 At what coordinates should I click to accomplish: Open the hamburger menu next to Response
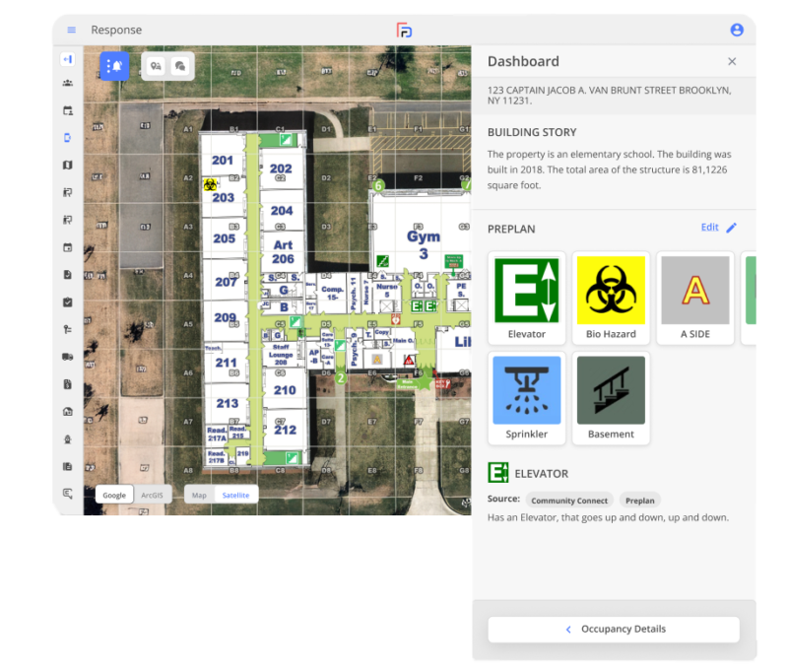tap(71, 31)
